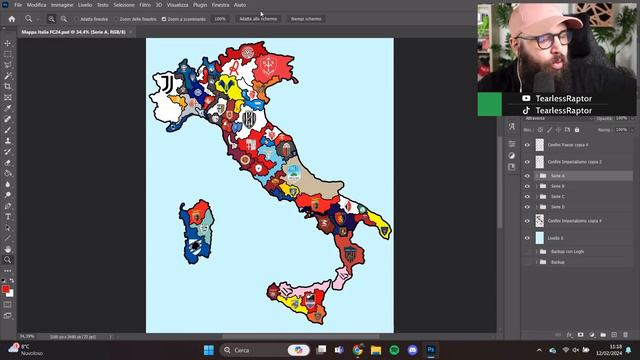Click the red foreground color swatch

pyautogui.click(x=5, y=289)
